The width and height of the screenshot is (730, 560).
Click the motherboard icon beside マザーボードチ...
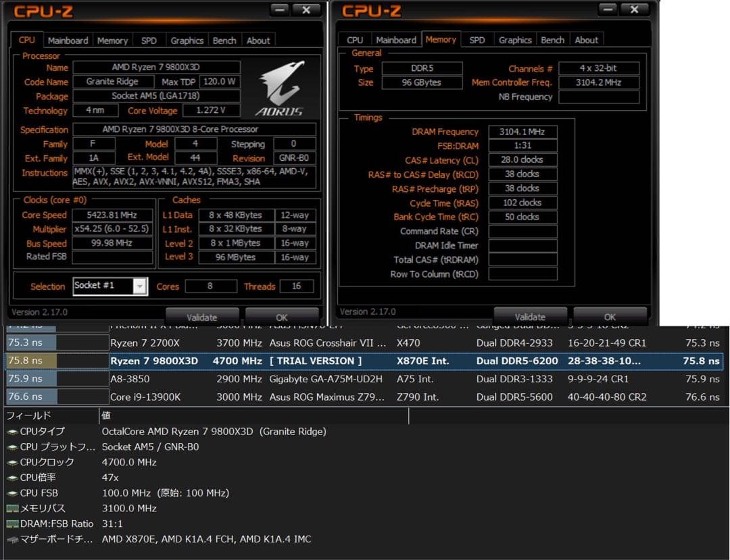(x=14, y=539)
